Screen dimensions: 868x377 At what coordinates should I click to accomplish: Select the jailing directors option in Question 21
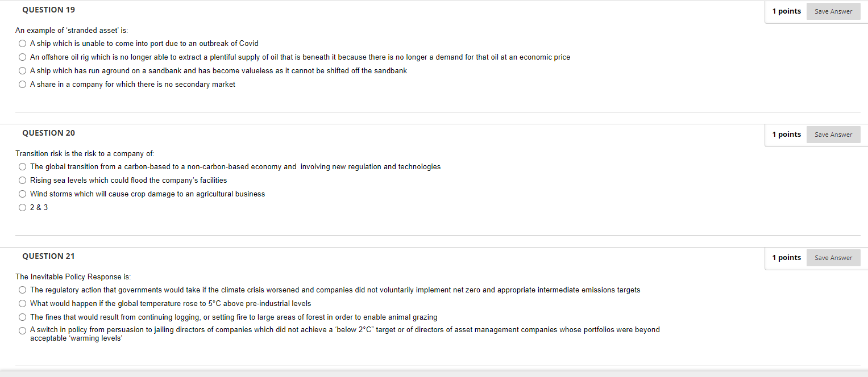[x=22, y=330]
